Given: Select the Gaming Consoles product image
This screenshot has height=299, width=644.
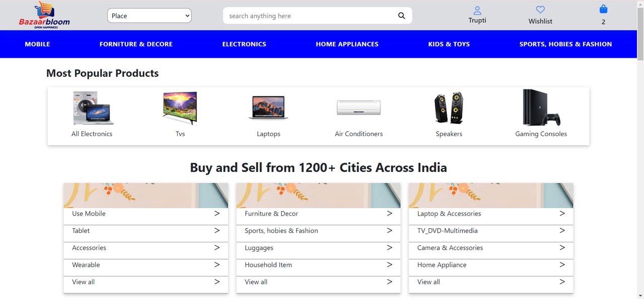Looking at the screenshot, I should tap(541, 108).
